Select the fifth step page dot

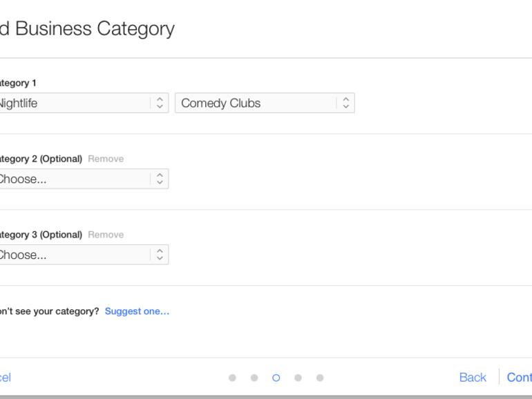click(x=320, y=378)
